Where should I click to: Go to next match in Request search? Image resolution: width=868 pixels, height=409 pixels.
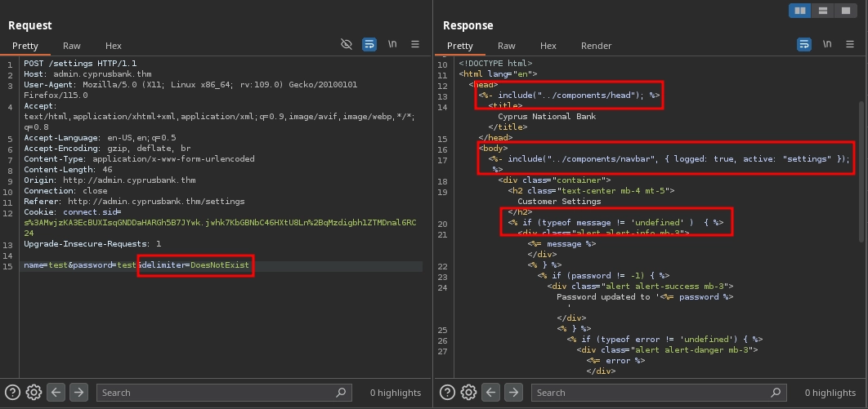coord(78,392)
